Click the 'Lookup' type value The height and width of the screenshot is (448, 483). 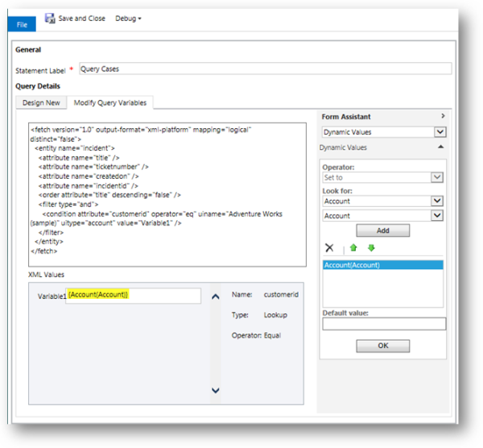tap(275, 315)
